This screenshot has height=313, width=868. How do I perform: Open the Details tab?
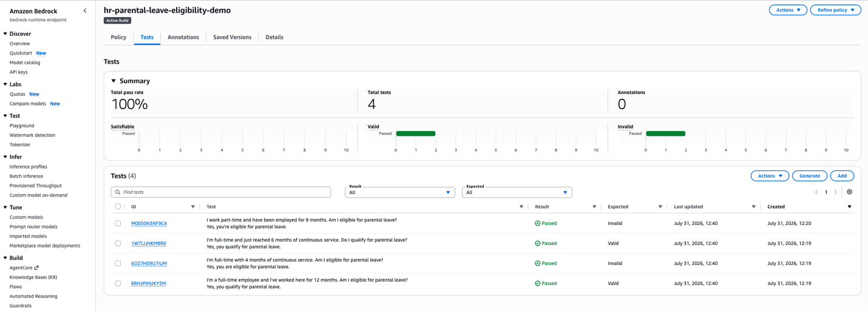pyautogui.click(x=274, y=37)
